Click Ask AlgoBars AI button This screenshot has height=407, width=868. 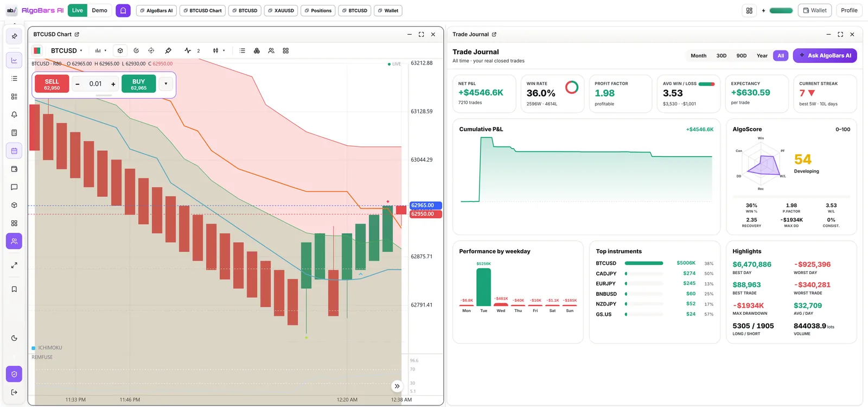pyautogui.click(x=825, y=55)
